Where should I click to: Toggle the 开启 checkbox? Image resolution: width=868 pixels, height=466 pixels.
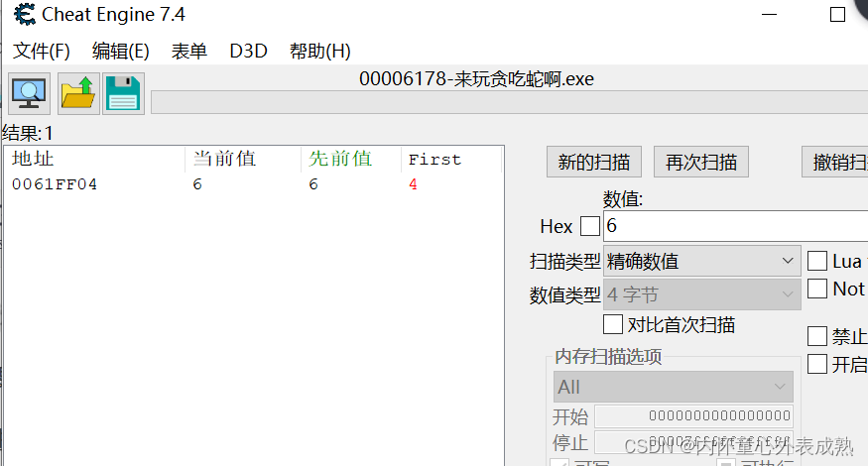(x=817, y=364)
